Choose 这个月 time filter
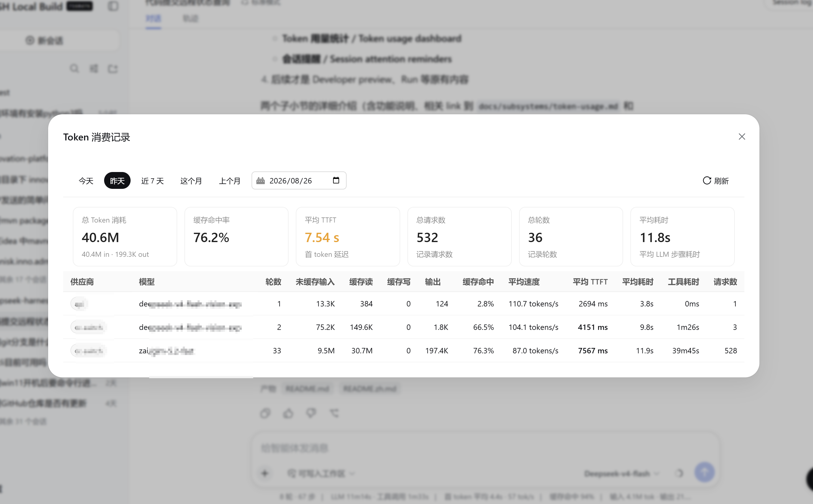The image size is (813, 504). pyautogui.click(x=191, y=181)
